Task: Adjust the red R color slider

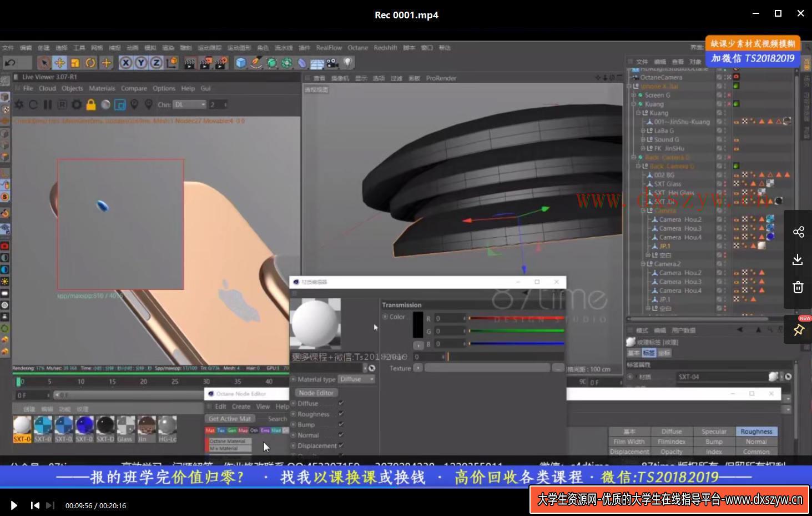Action: [x=516, y=318]
